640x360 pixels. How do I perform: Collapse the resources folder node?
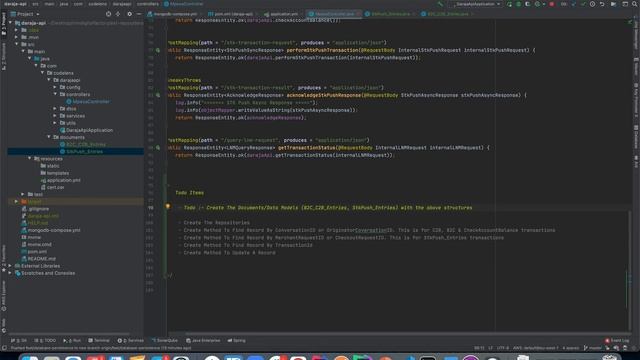click(30, 158)
